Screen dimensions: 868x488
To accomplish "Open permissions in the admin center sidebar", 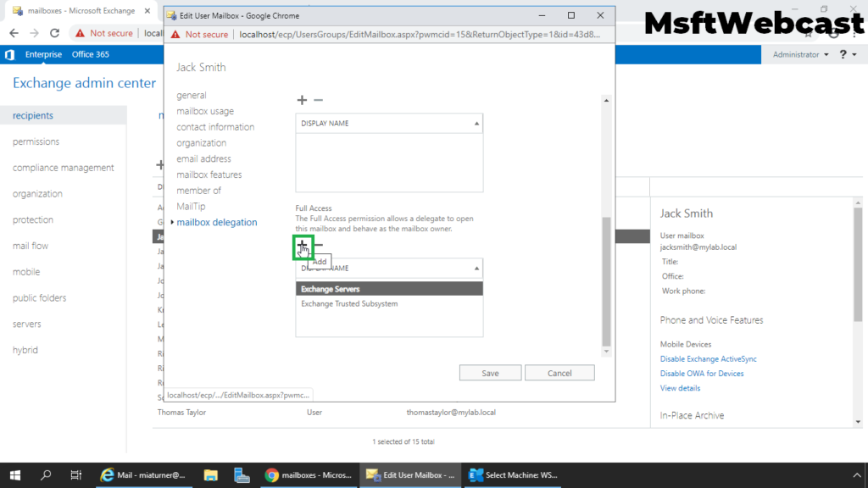I will (36, 141).
